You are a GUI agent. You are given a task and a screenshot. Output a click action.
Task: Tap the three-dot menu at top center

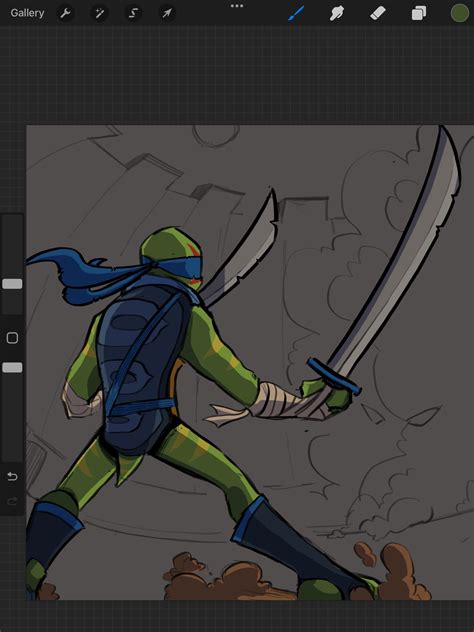(237, 6)
